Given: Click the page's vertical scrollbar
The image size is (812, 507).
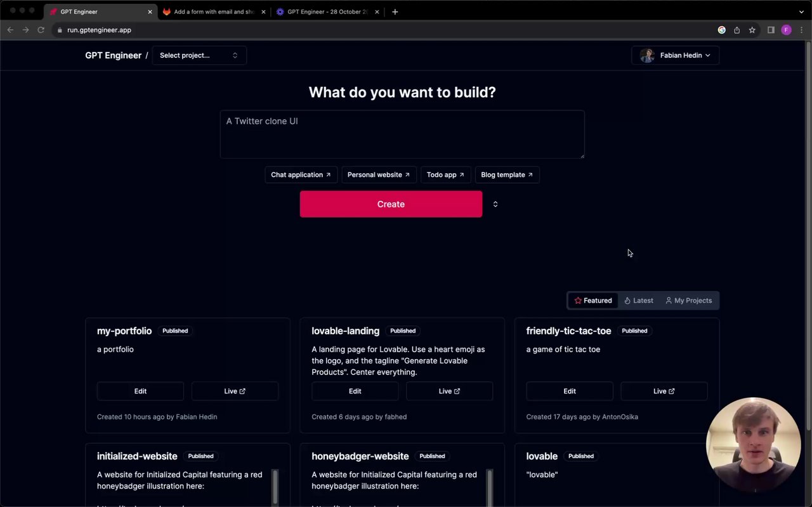Looking at the screenshot, I should [808, 235].
